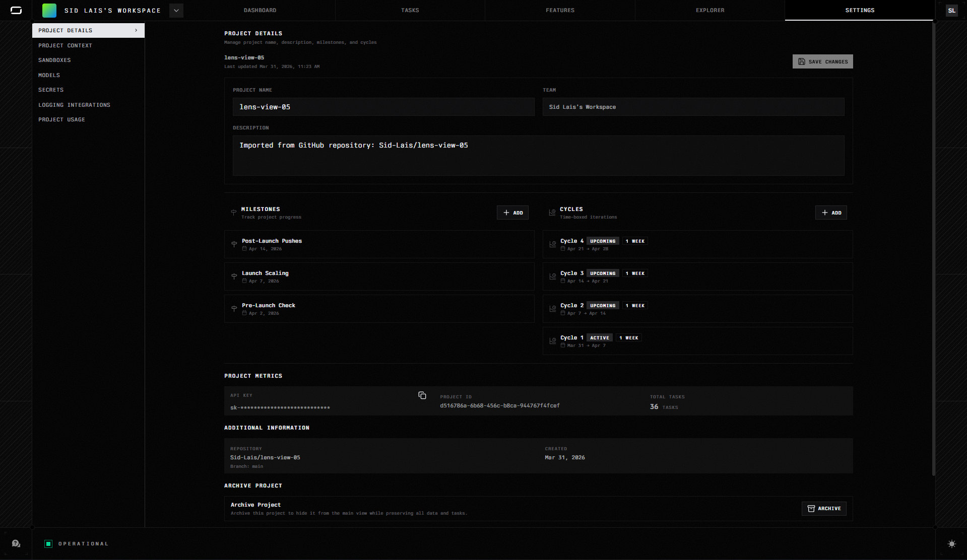967x560 pixels.
Task: Open the Post-Launch Pushes milestone
Action: tap(379, 244)
